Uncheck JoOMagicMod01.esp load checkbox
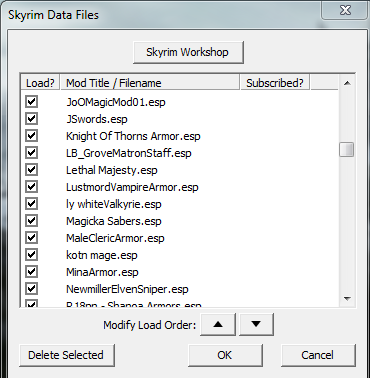 31,102
